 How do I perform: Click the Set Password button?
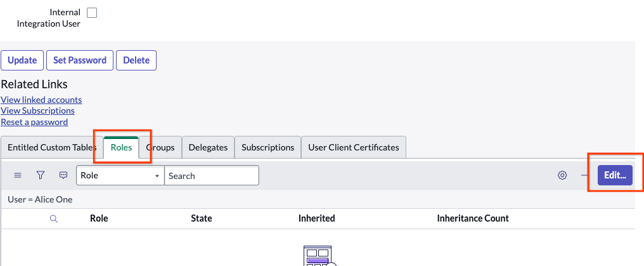(x=80, y=60)
